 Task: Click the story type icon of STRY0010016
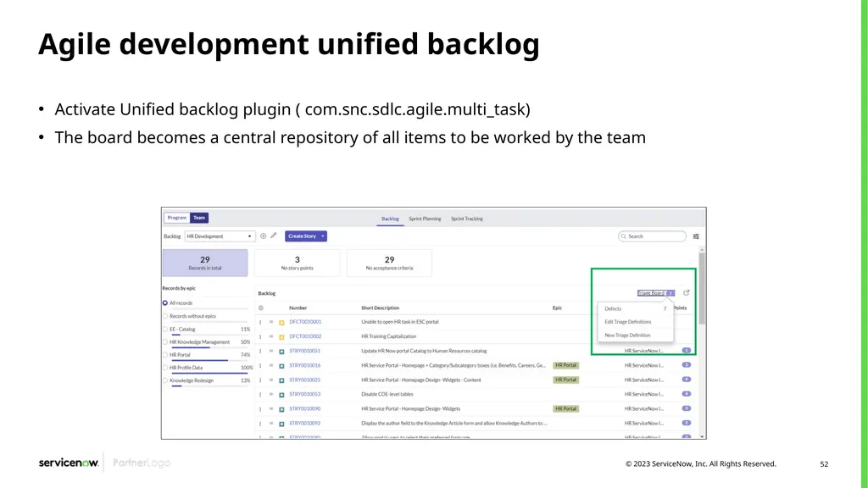[281, 366]
